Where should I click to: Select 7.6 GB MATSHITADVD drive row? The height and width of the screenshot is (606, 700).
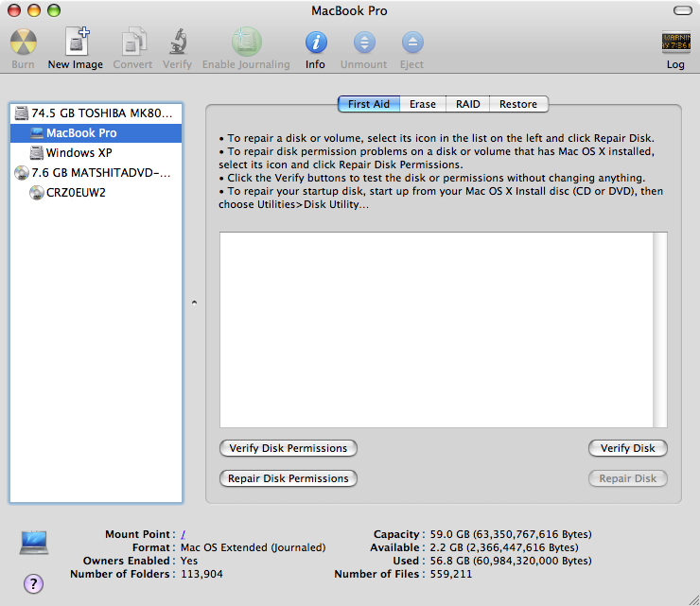pyautogui.click(x=96, y=173)
